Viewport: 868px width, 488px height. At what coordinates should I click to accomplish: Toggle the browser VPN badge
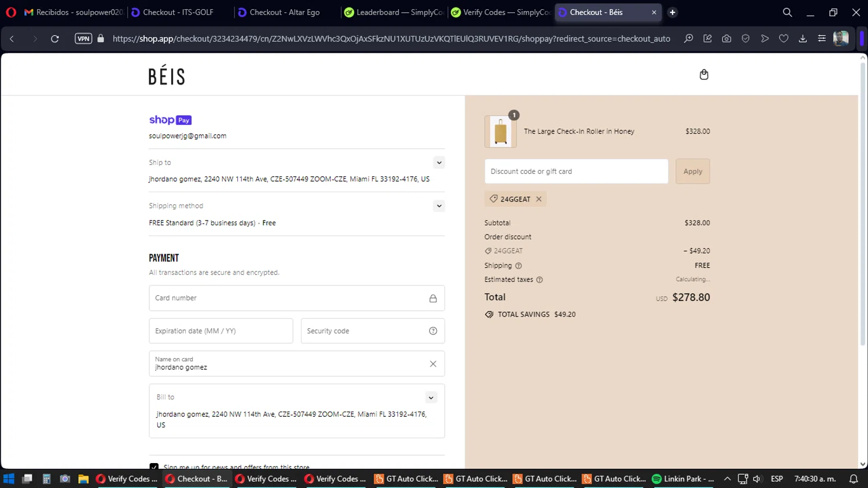pyautogui.click(x=83, y=39)
